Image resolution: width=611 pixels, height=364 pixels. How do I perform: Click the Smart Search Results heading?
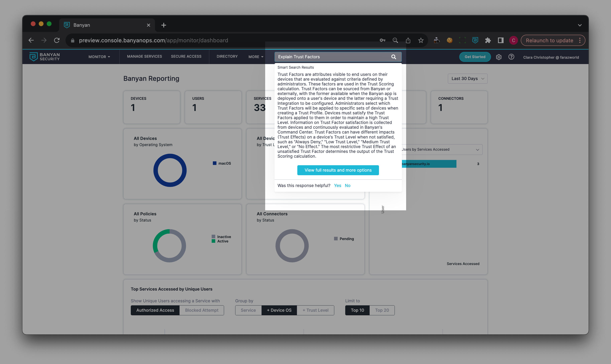point(296,67)
